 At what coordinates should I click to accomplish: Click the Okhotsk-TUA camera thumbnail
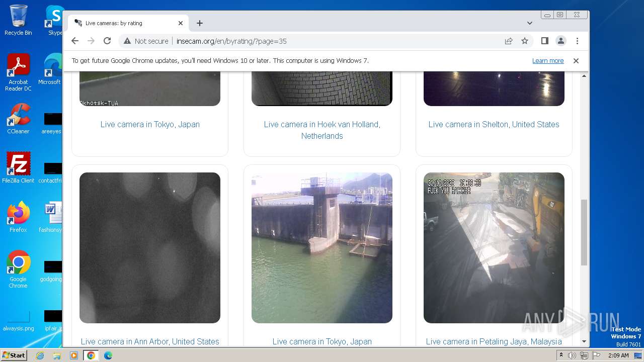click(x=150, y=88)
